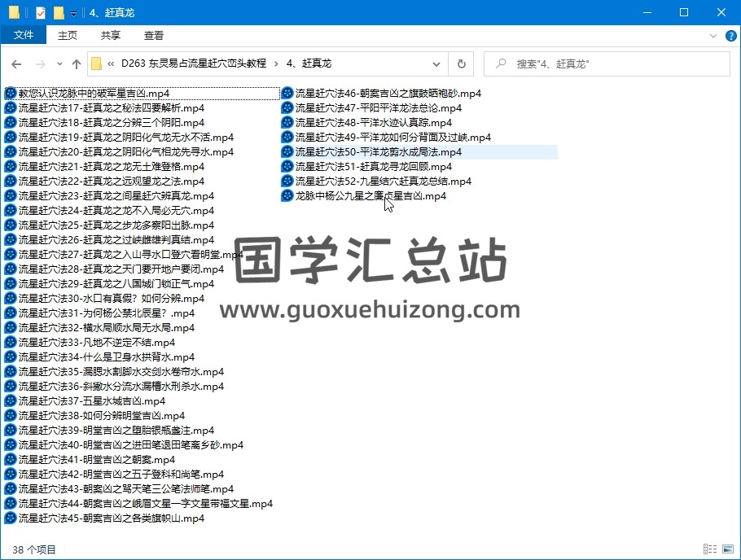Open the ribbon help question mark
741x560 pixels.
pos(730,36)
